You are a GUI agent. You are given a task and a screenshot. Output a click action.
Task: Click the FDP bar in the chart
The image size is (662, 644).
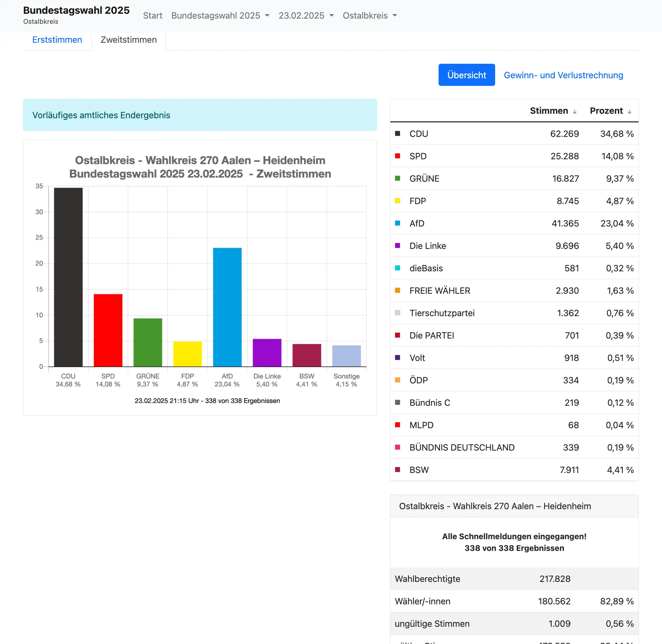point(188,354)
